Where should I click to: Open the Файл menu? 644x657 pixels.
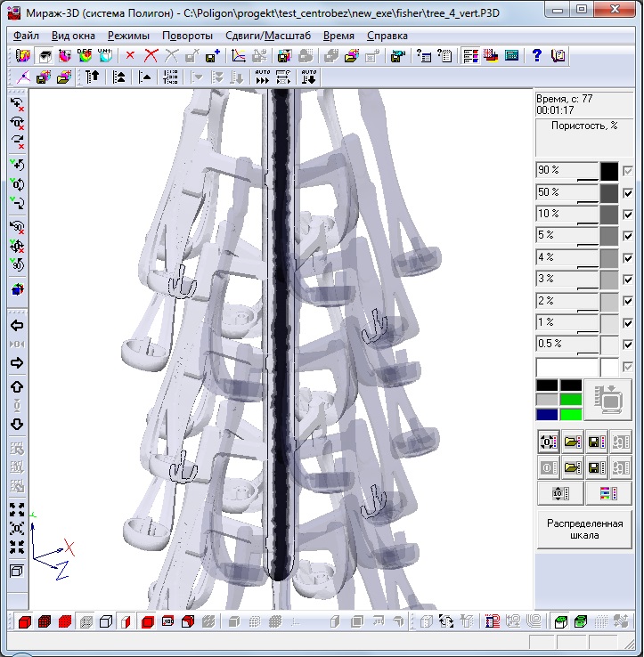coord(27,36)
